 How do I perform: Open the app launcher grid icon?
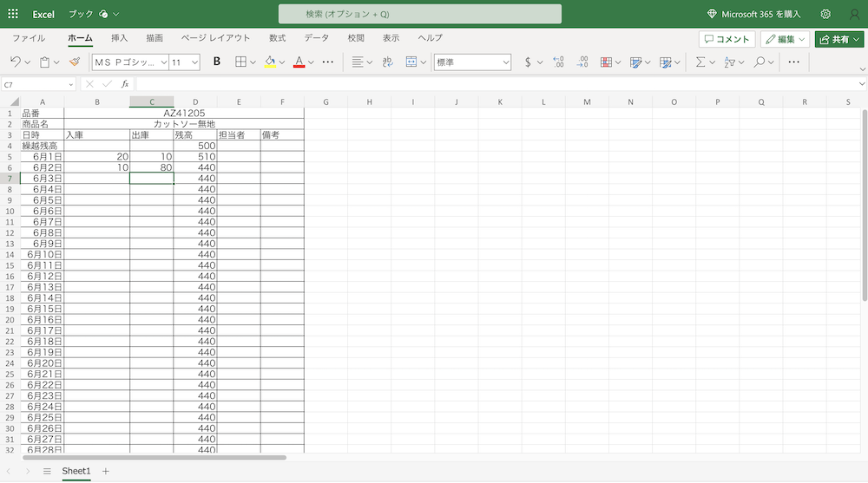tap(13, 14)
